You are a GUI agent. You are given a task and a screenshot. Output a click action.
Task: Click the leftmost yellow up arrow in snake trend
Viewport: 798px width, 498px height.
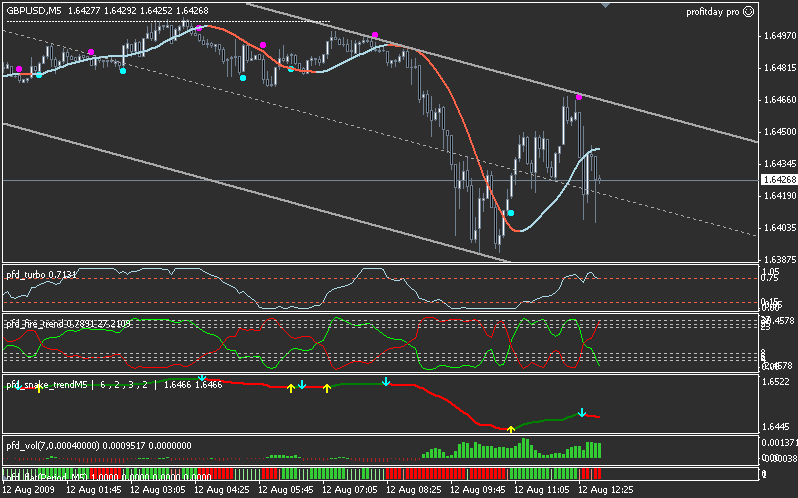38,388
